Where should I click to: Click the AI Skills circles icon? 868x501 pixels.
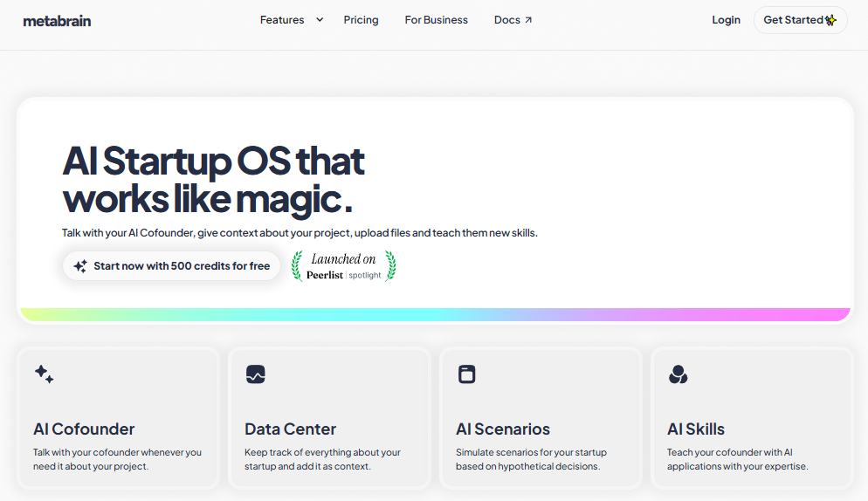coord(678,374)
